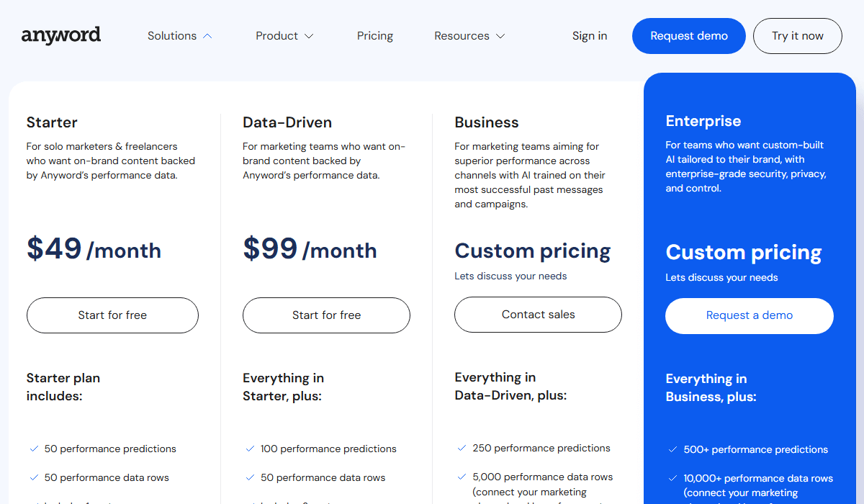Start for free on the Starter plan
The image size is (864, 504).
click(112, 315)
